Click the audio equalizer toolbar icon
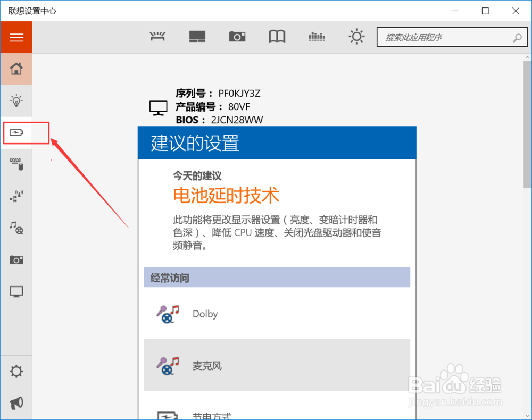Image resolution: width=532 pixels, height=420 pixels. pyautogui.click(x=317, y=36)
